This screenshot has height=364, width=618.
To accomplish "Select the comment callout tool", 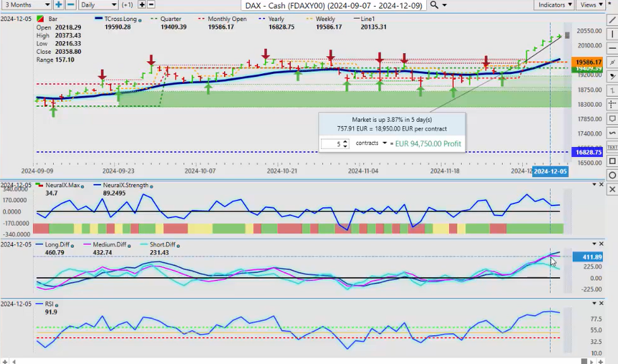I will (x=612, y=118).
